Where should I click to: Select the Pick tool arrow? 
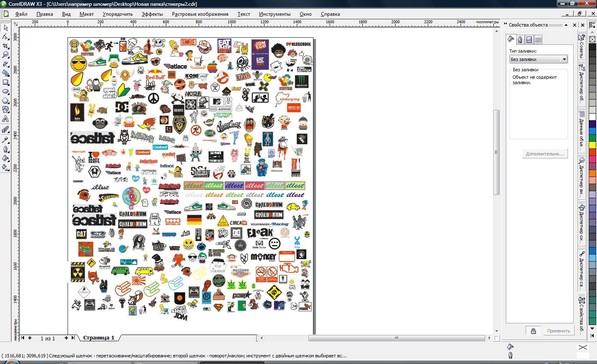coord(6,28)
